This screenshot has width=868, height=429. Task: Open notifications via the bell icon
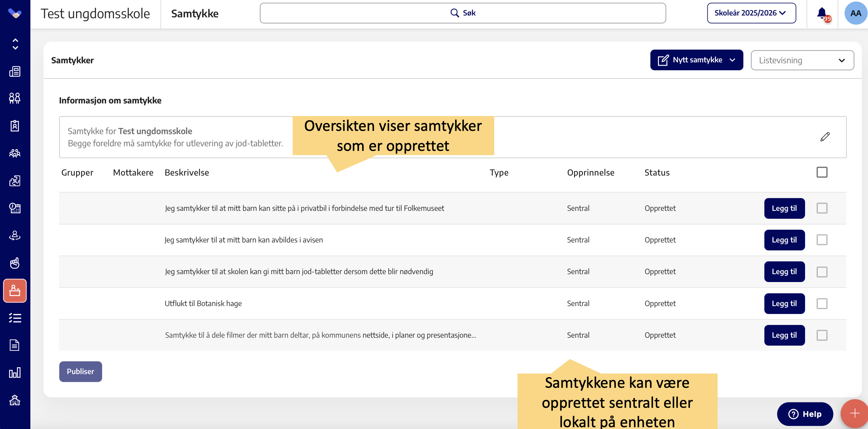coord(822,14)
